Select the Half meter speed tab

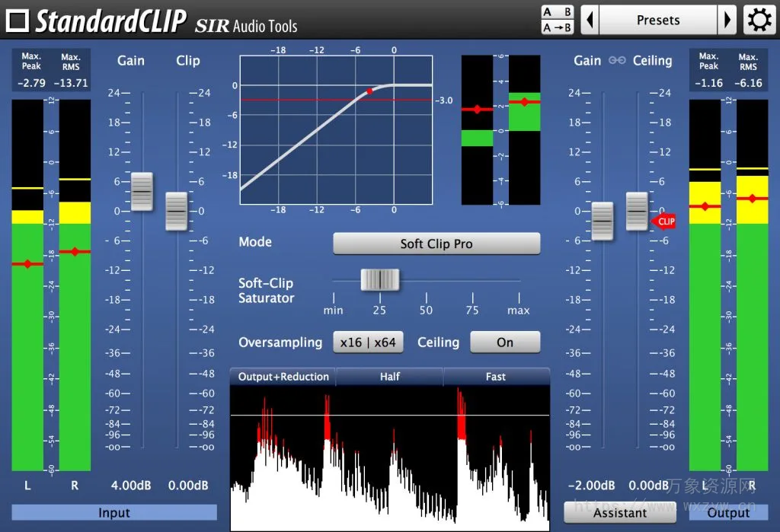[389, 376]
